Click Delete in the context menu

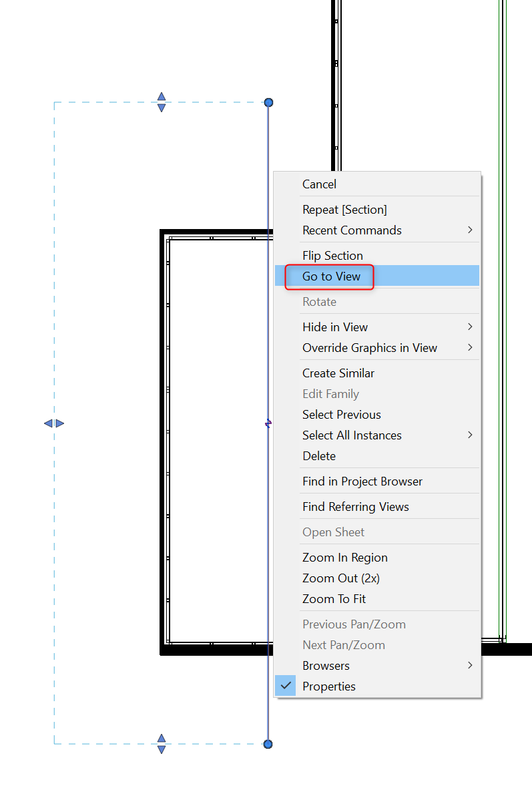(x=376, y=456)
